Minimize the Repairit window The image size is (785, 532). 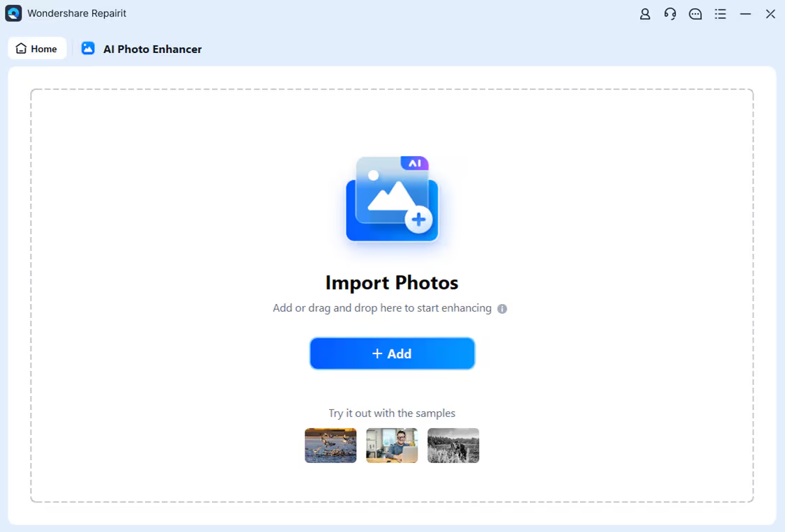pos(745,14)
